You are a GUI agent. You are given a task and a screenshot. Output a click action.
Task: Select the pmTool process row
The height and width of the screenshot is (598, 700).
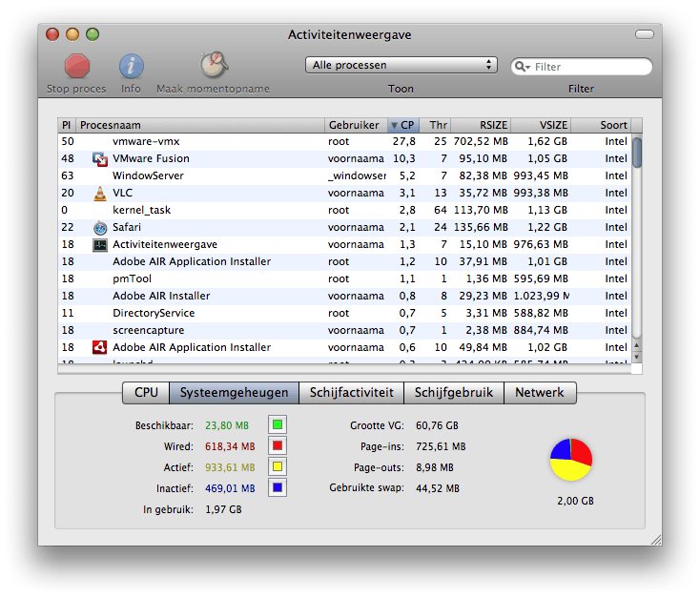tap(344, 279)
